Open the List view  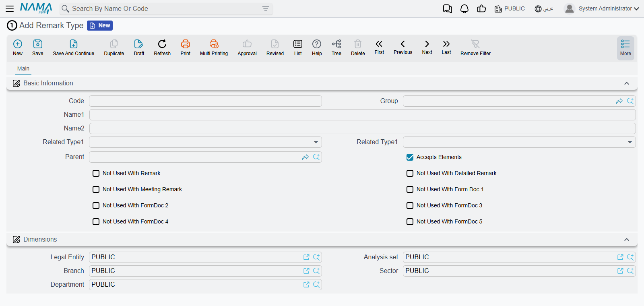[298, 44]
